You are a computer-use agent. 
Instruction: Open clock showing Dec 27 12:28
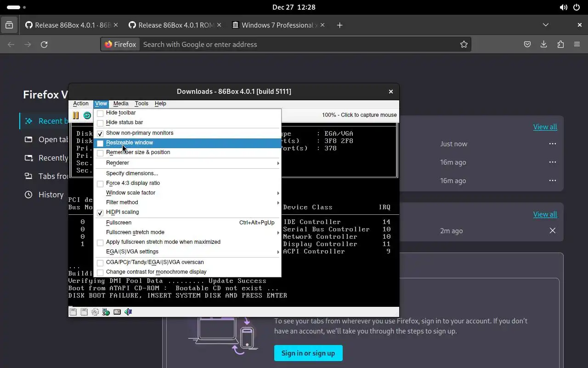click(294, 7)
